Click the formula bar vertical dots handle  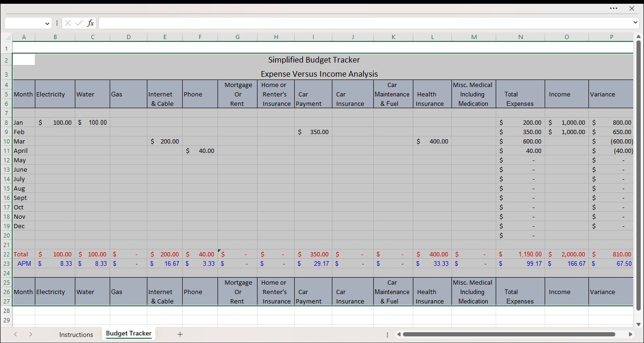(x=57, y=23)
